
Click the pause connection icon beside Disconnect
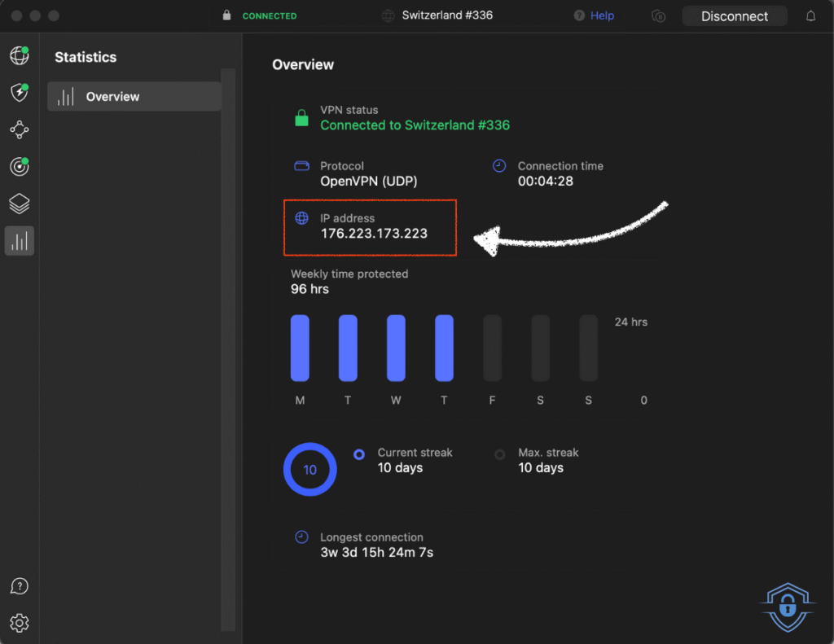point(658,16)
